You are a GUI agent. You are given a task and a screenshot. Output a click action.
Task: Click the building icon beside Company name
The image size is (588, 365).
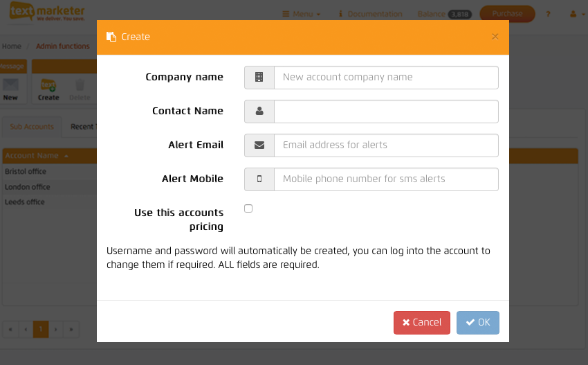point(259,78)
